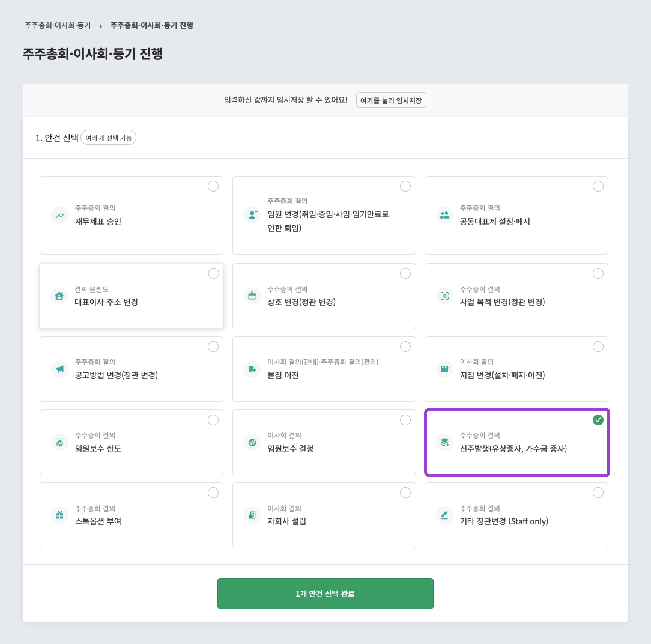Click the coins icon for 신주발행
The image size is (651, 644).
[x=444, y=442]
